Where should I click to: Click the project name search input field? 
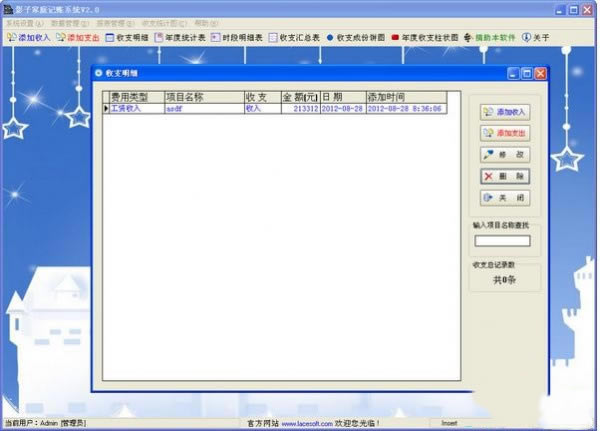click(502, 241)
